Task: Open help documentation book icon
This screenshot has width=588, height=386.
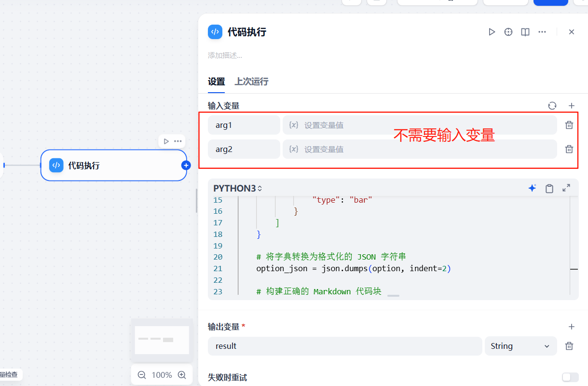Action: (x=525, y=32)
